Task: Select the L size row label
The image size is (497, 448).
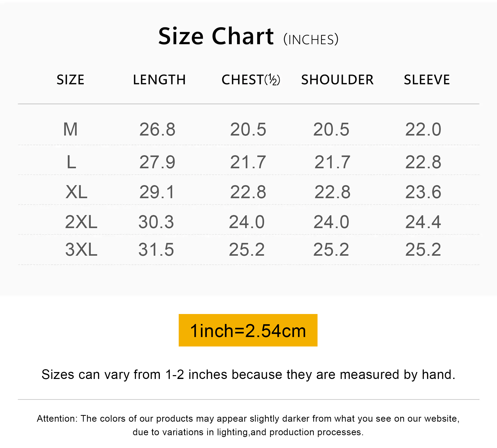Action: 71,162
